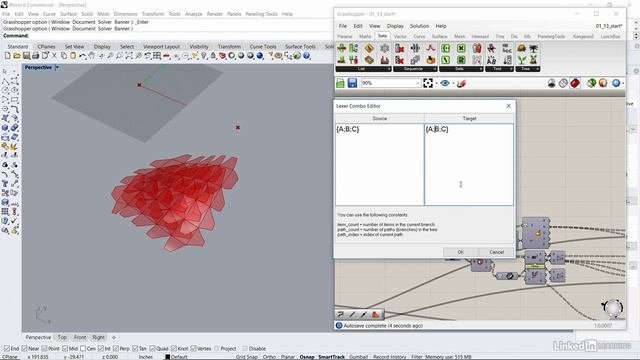The image size is (640, 360).
Task: Click the Default layer color swatch
Action: tap(167, 357)
